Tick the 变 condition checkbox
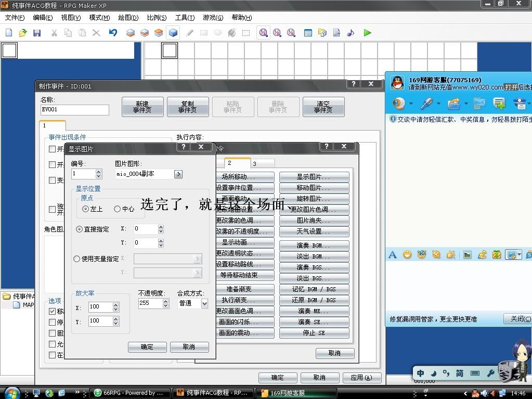This screenshot has height=399, width=532. [x=52, y=180]
